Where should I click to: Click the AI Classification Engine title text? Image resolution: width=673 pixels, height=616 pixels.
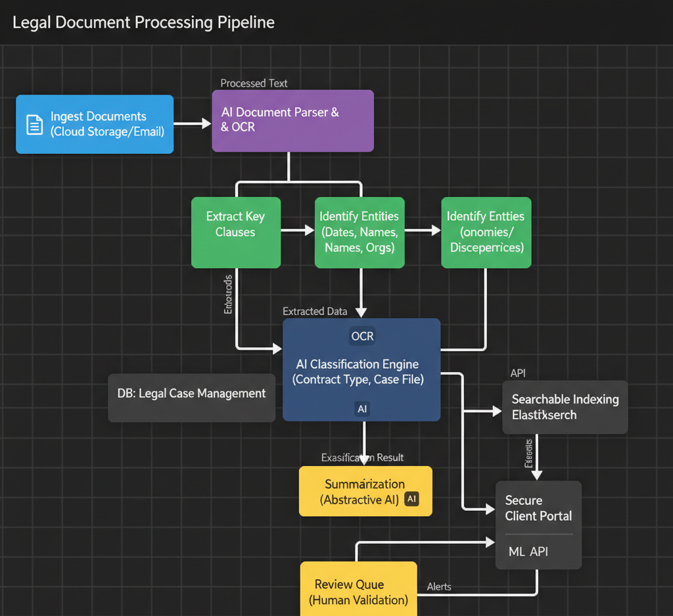(x=358, y=364)
